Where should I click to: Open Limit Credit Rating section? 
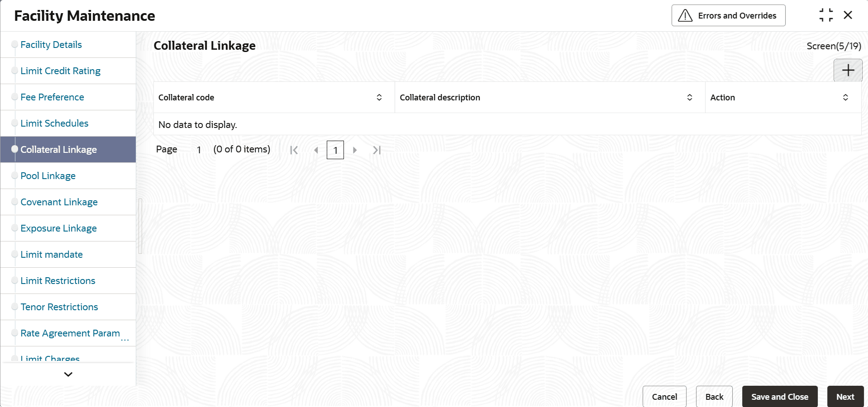61,71
